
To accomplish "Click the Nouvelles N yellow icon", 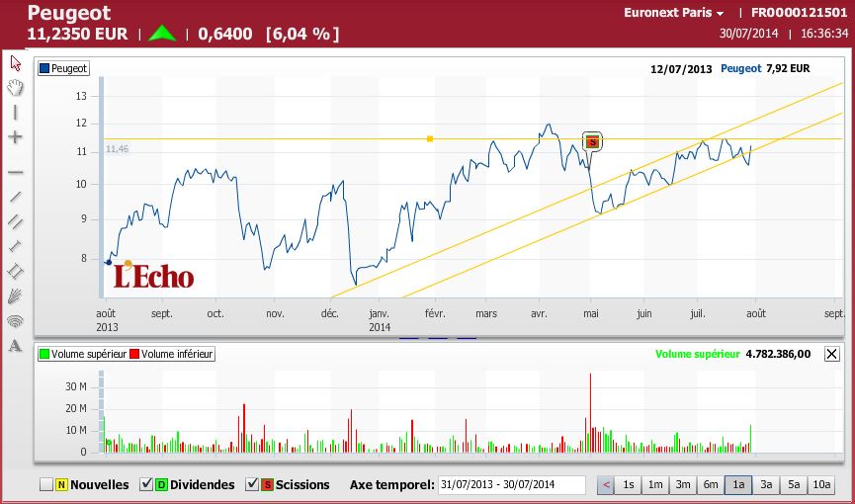I will click(61, 484).
